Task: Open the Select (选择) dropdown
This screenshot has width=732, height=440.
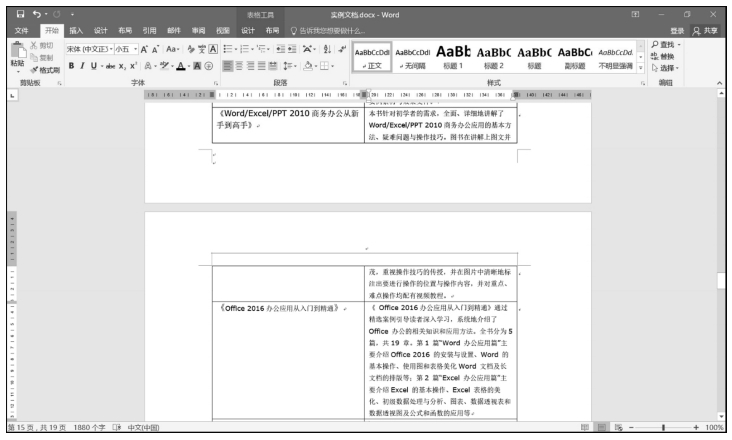Action: (665, 68)
